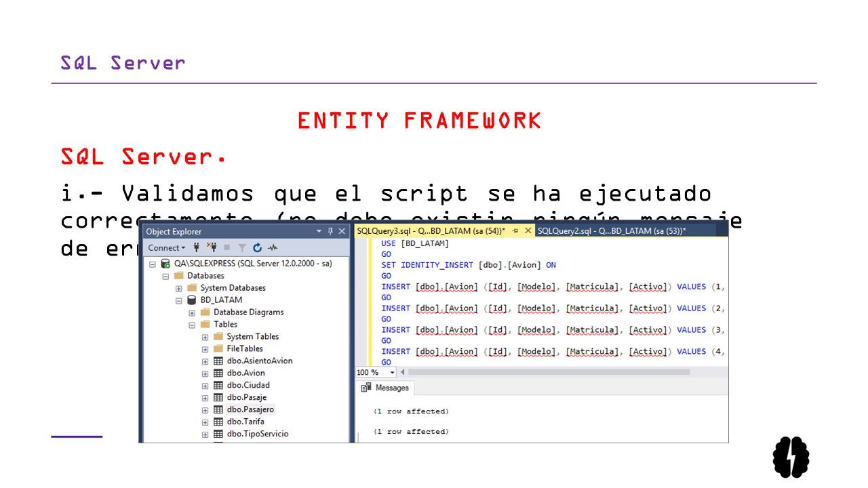This screenshot has width=868, height=488.
Task: Pin the SQLQuery3.sql tab
Action: click(515, 230)
